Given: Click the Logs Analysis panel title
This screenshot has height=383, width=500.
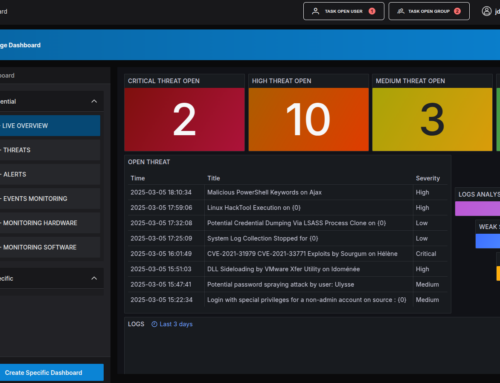Looking at the screenshot, I should (479, 194).
